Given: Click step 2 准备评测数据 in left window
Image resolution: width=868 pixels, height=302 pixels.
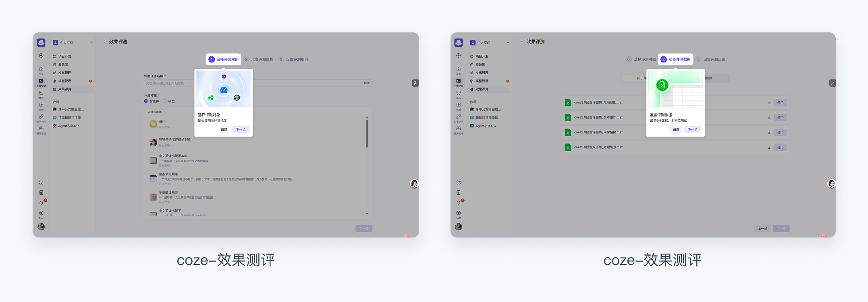Looking at the screenshot, I should [259, 59].
